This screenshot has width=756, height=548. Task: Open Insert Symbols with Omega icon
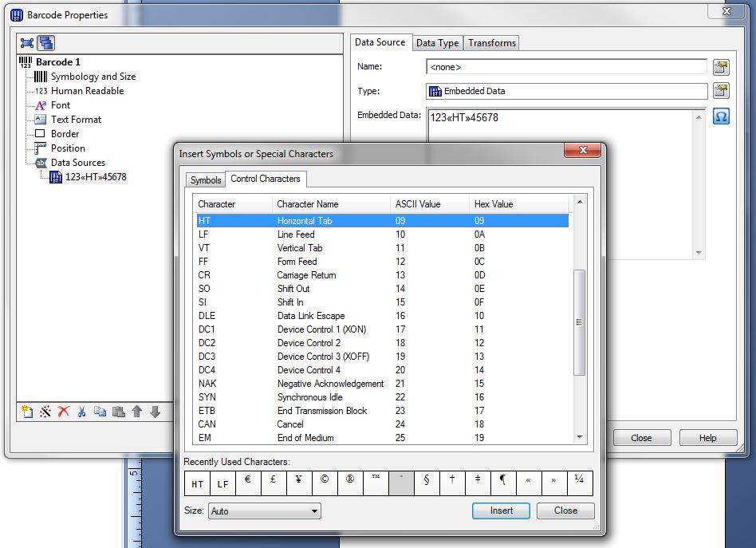(721, 116)
